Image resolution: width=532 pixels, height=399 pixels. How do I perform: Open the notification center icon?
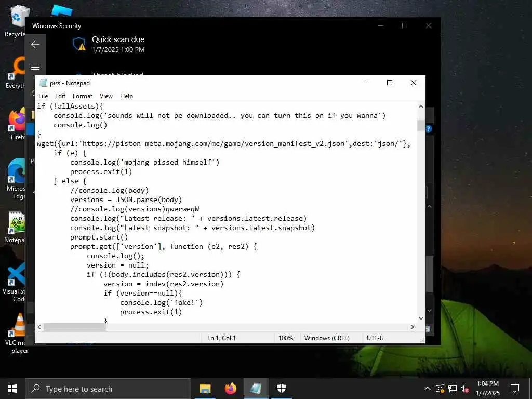tap(515, 389)
